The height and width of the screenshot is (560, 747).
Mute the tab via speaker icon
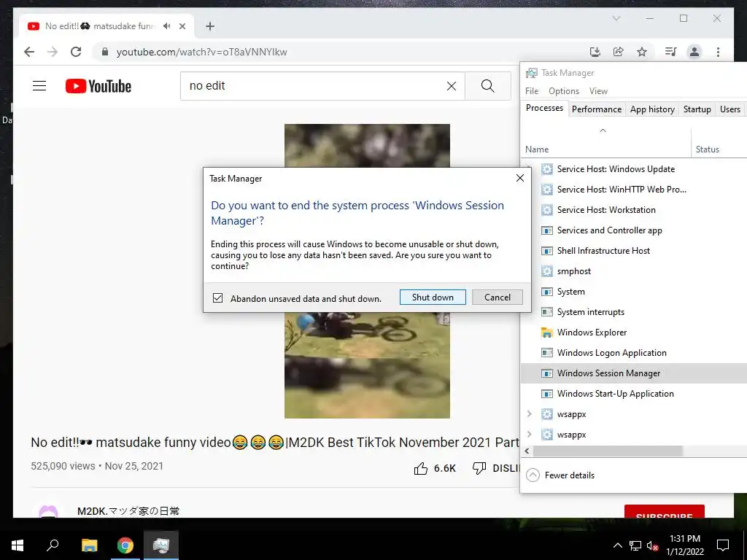tap(167, 26)
